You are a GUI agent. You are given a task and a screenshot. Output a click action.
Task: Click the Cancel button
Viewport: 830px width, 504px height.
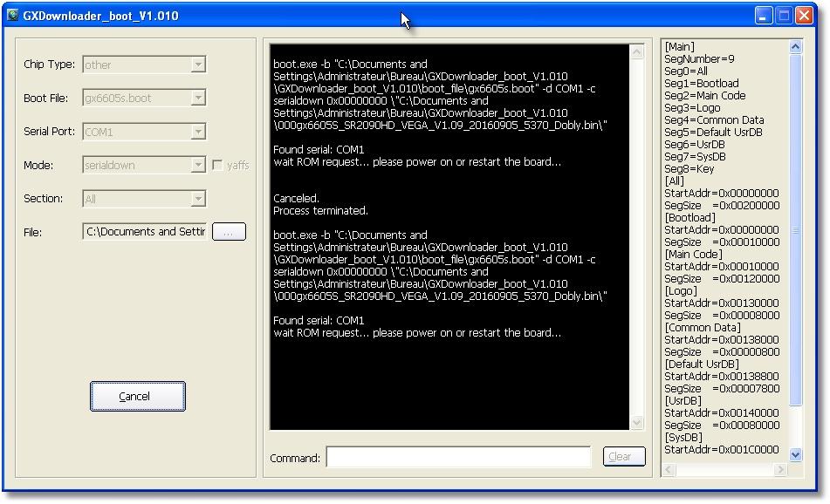click(138, 396)
